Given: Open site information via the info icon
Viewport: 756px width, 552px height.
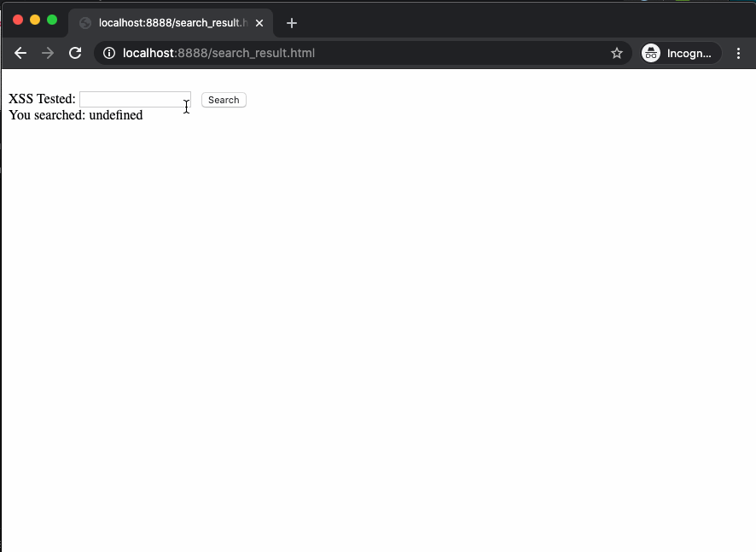Looking at the screenshot, I should [x=108, y=53].
